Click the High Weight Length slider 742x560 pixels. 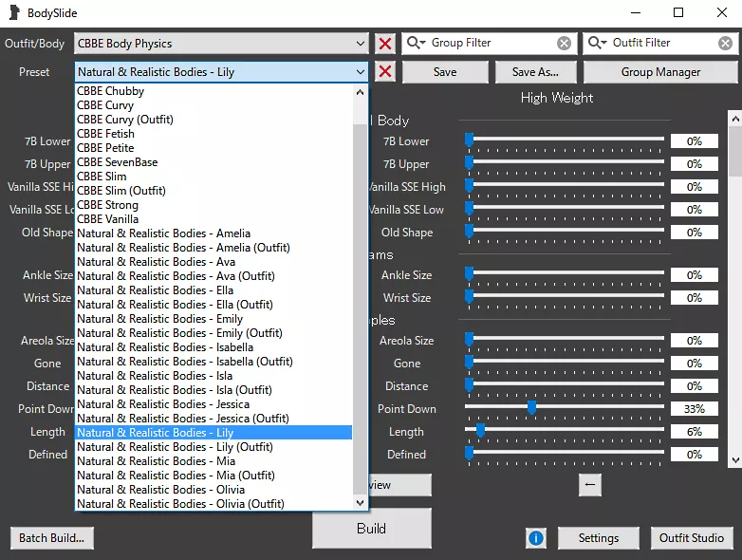tap(565, 429)
